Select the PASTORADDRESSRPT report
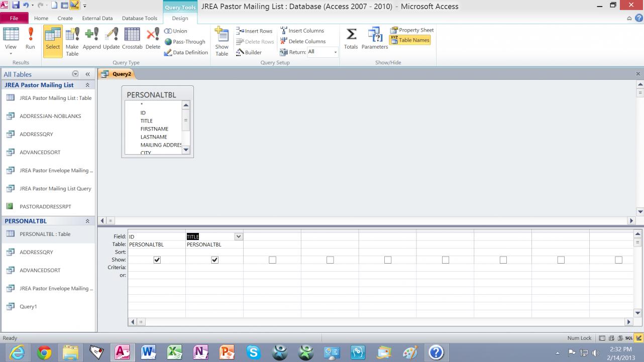 (x=48, y=206)
